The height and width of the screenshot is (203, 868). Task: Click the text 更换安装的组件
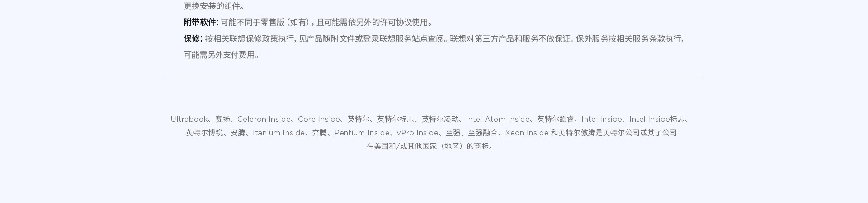(x=214, y=6)
